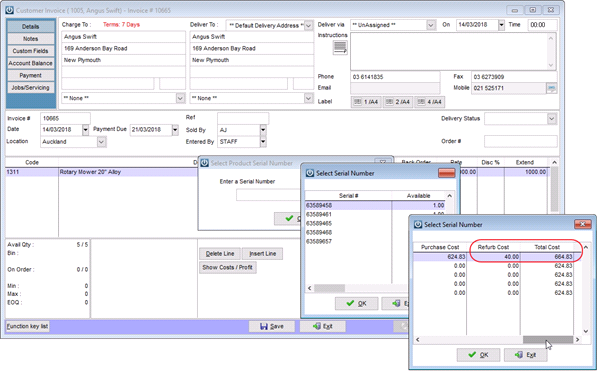Open the Details side tab

30,26
